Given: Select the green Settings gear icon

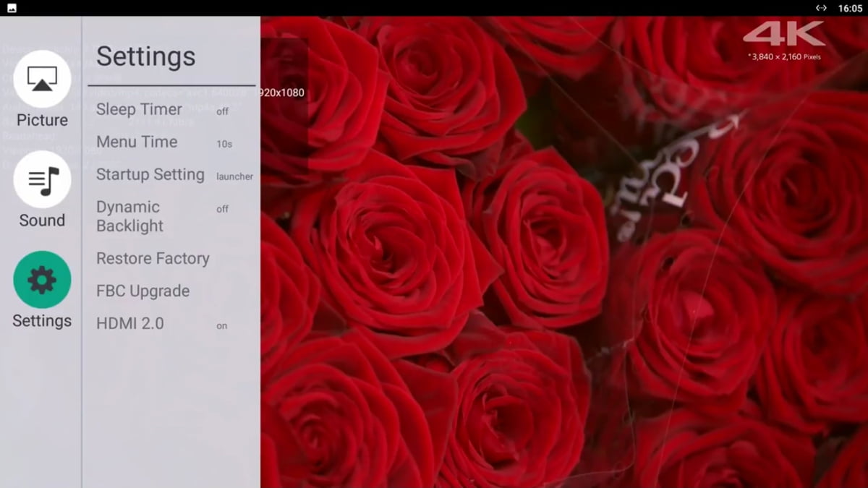Looking at the screenshot, I should click(x=42, y=280).
